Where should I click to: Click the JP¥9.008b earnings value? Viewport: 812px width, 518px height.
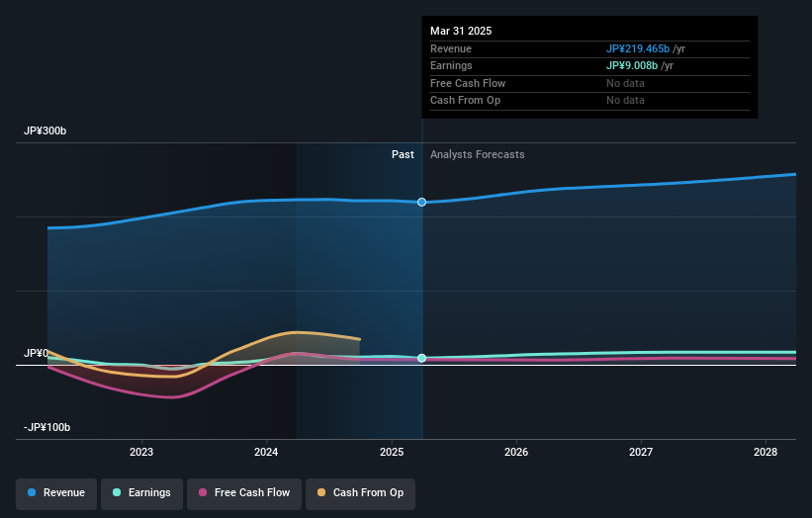(x=632, y=65)
